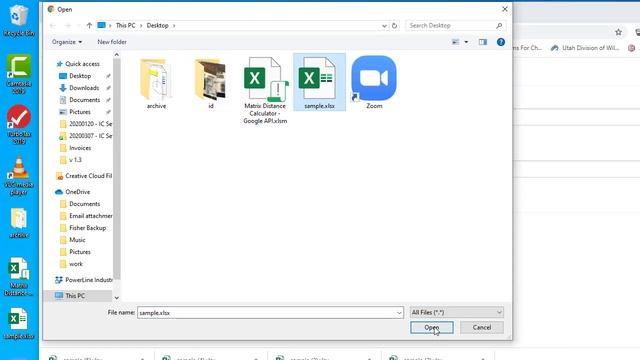This screenshot has height=360, width=640.
Task: Create a New folder
Action: coord(112,42)
